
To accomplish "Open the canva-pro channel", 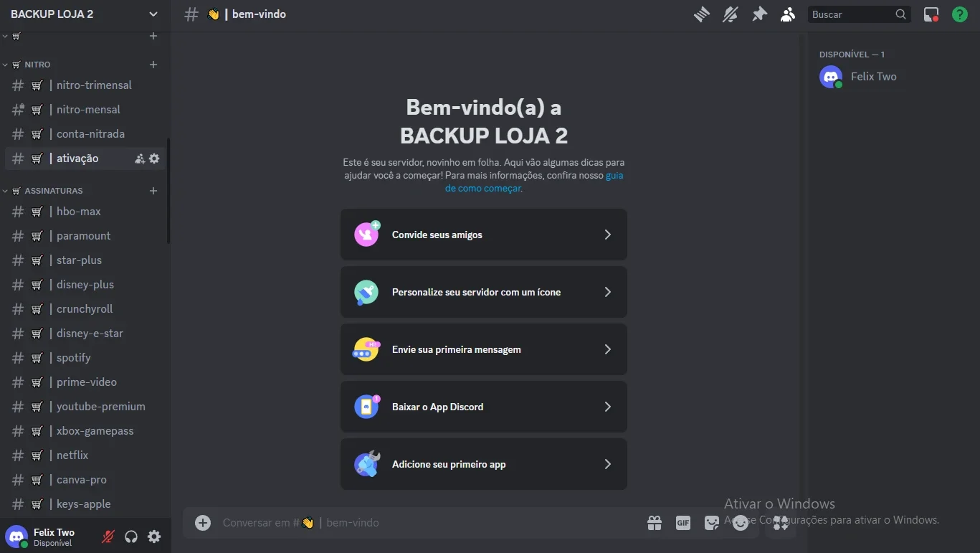I will [85, 480].
